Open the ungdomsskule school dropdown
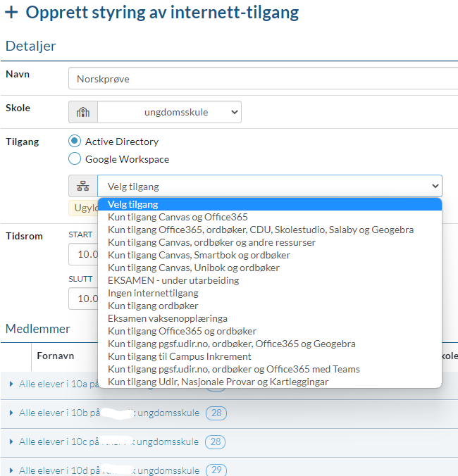This screenshot has width=458, height=476. pos(169,112)
